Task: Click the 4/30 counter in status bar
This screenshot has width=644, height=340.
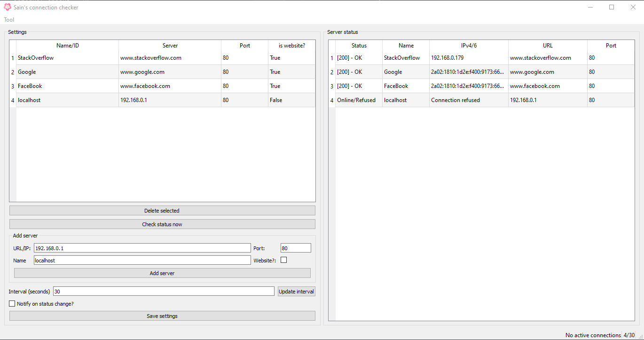Action: [x=629, y=335]
